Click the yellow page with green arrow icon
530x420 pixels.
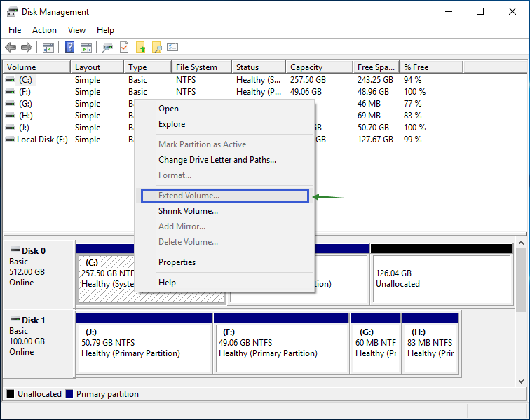coord(141,48)
